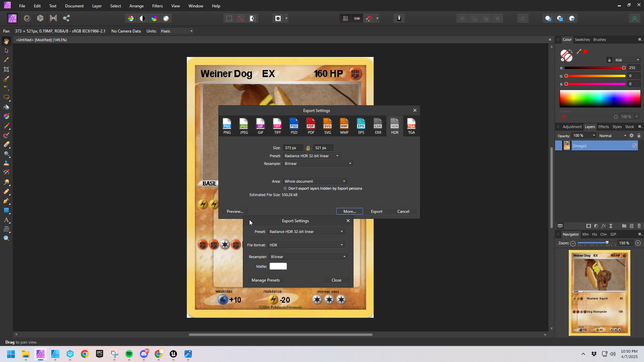Toggle the layer lock icon beside blend mode
644x362 pixels.
tap(639, 136)
